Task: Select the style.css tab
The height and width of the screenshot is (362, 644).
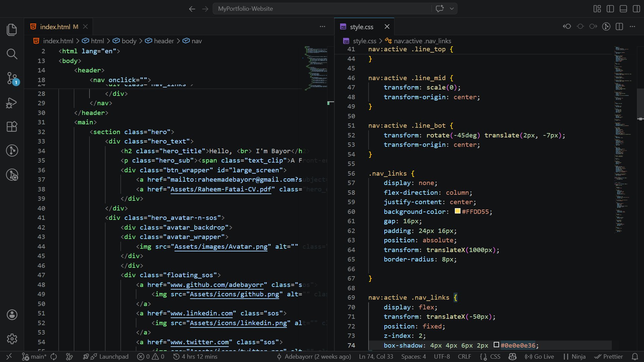Action: (361, 27)
